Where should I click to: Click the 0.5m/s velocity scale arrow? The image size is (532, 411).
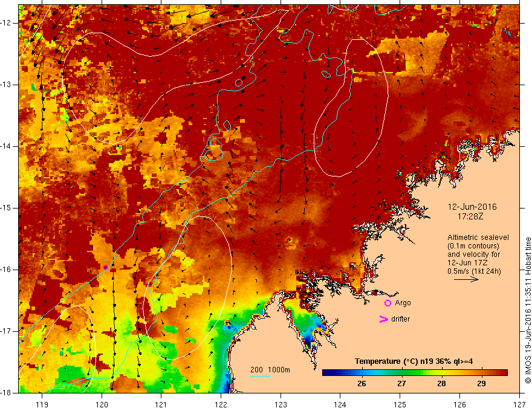click(x=466, y=279)
